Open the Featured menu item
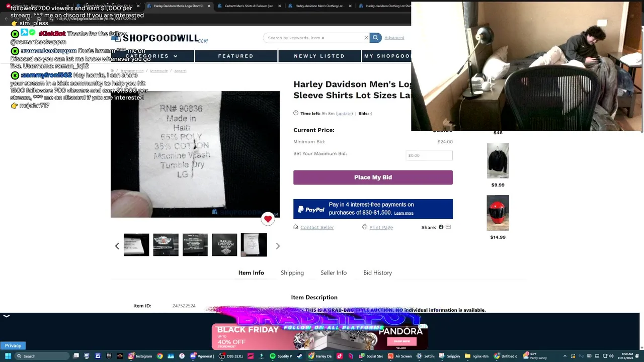The width and height of the screenshot is (644, 362). pos(235,56)
